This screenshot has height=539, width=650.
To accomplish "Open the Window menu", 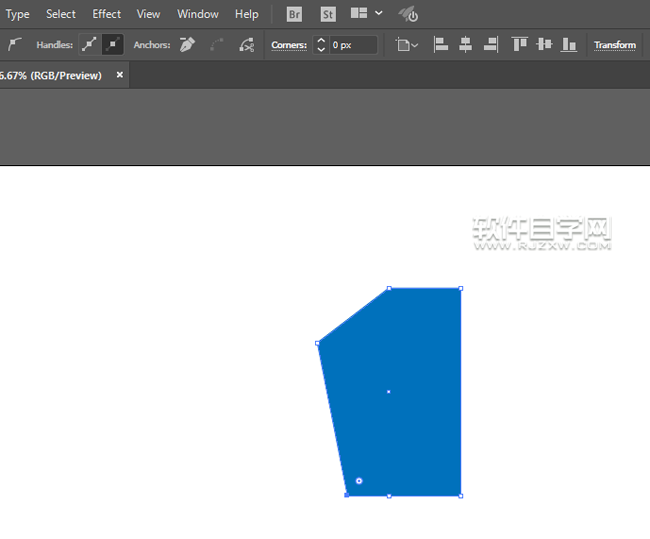I will (x=198, y=14).
